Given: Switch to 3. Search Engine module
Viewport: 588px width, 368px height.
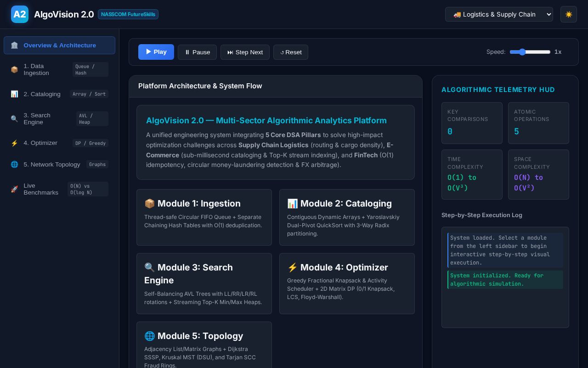Looking at the screenshot, I should 59,119.
